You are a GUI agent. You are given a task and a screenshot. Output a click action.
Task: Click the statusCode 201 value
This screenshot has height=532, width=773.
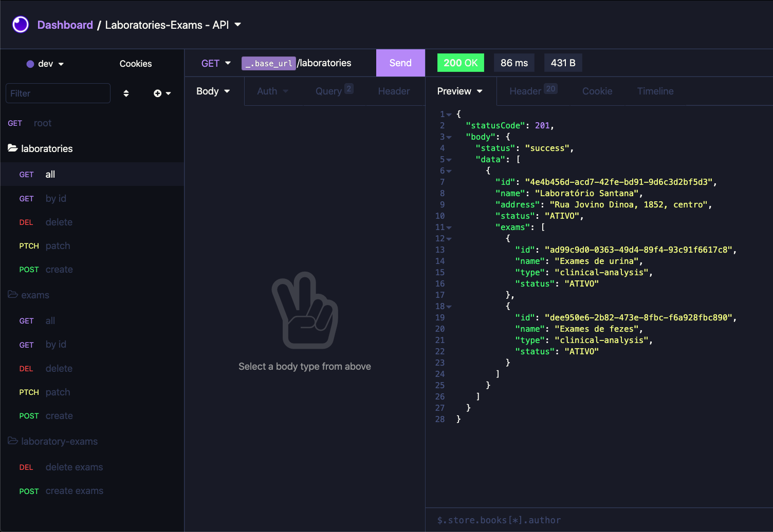542,125
